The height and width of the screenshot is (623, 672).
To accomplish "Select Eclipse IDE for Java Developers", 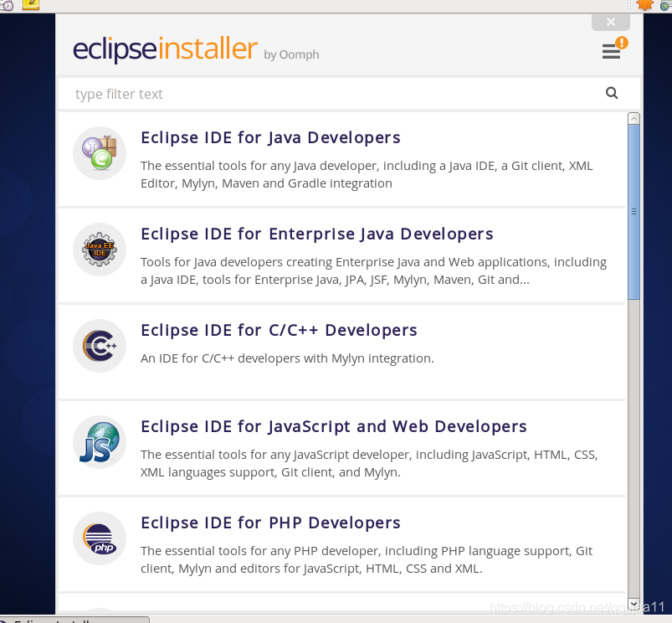I will 269,137.
